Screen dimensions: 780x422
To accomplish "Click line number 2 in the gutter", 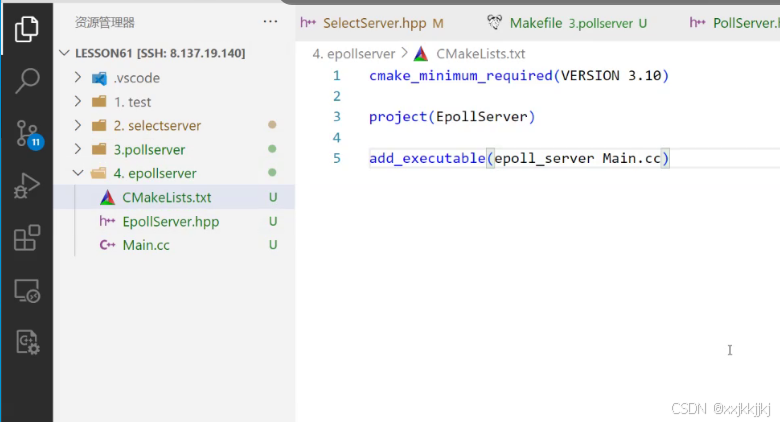I will tap(337, 96).
